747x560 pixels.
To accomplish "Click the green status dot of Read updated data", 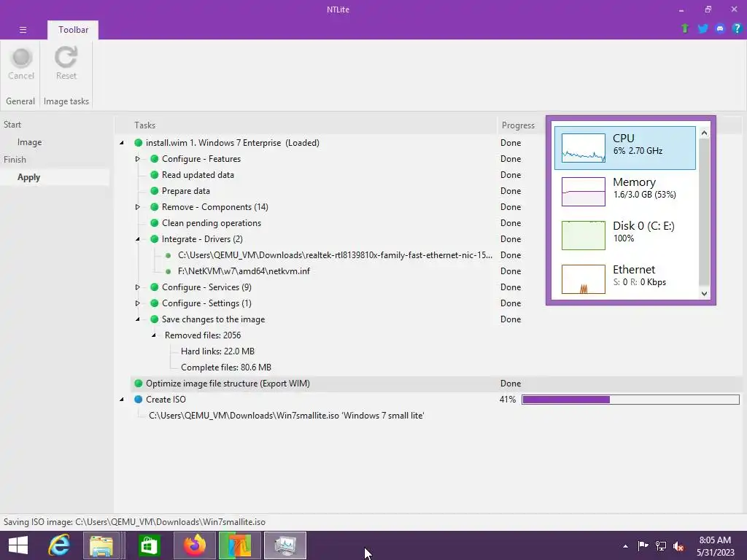I will point(155,175).
